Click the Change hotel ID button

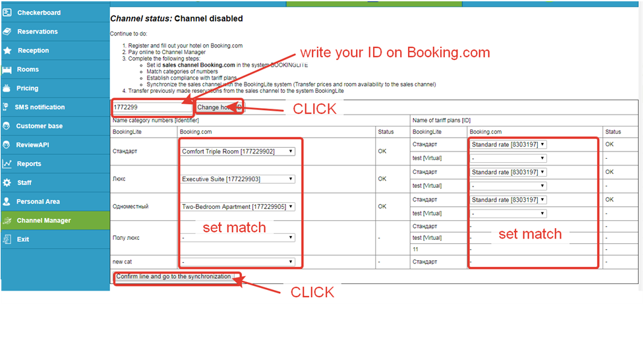220,107
